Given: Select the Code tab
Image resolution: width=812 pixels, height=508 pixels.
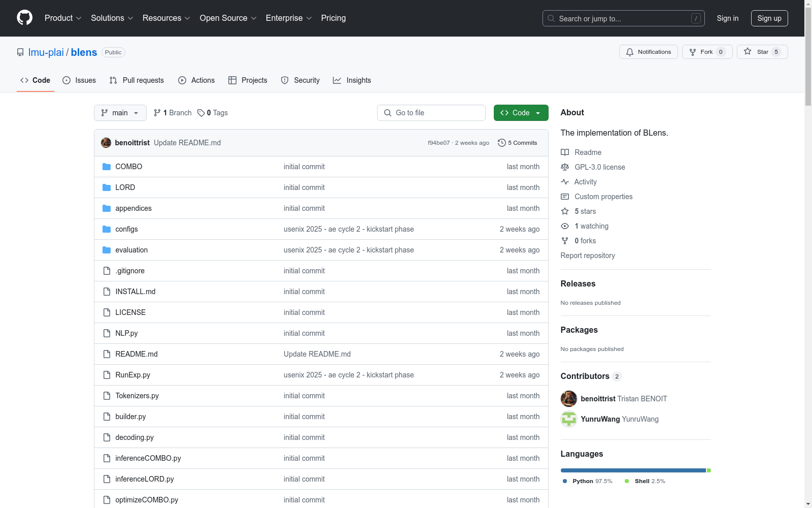Looking at the screenshot, I should point(36,80).
